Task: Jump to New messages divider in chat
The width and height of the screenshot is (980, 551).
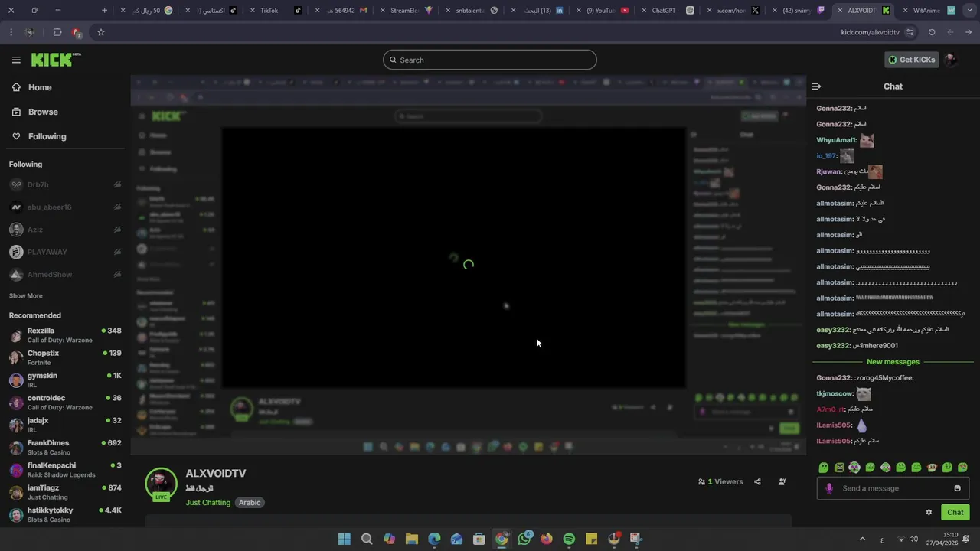Action: coord(893,362)
